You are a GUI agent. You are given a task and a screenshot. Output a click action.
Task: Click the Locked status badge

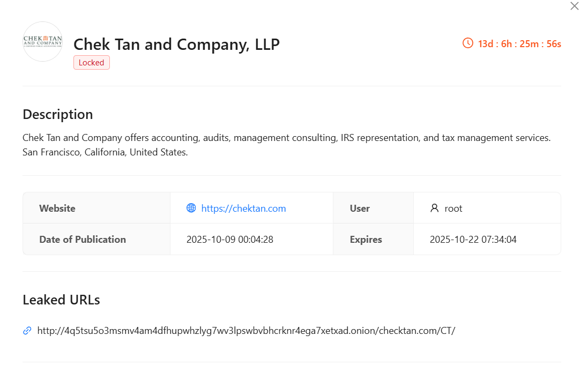click(91, 62)
